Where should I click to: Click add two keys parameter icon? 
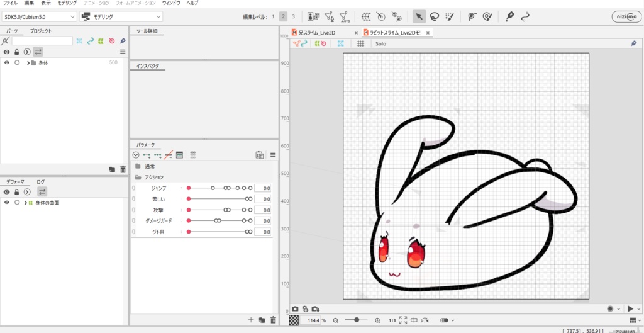[x=147, y=155]
